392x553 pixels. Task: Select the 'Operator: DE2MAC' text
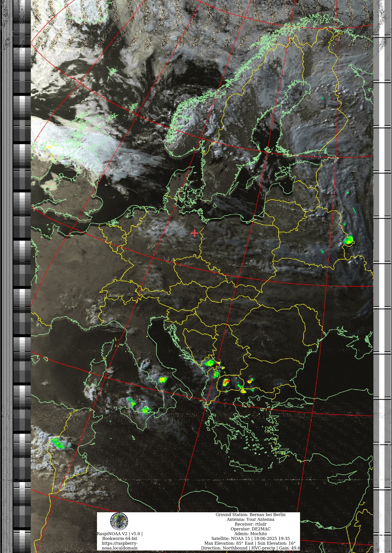251,529
